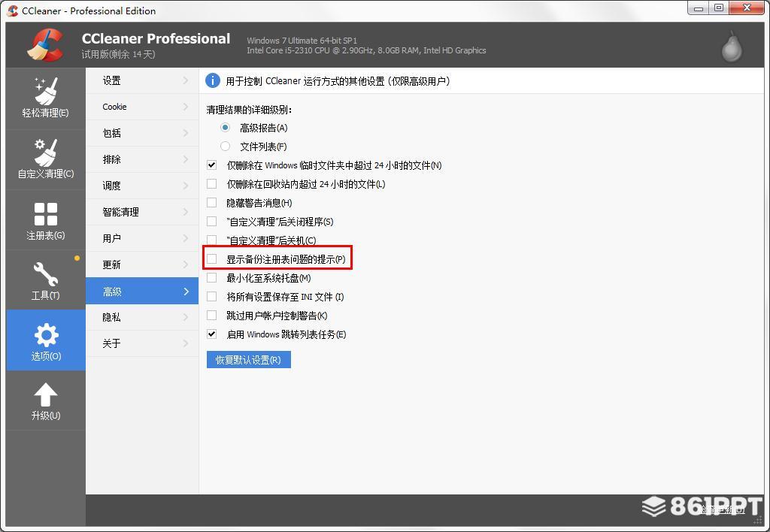The image size is (770, 532).
Task: Open the 包括 options page
Action: click(x=142, y=133)
